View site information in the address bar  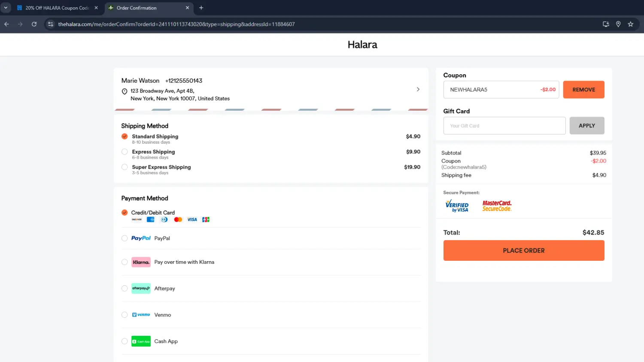[x=51, y=24]
